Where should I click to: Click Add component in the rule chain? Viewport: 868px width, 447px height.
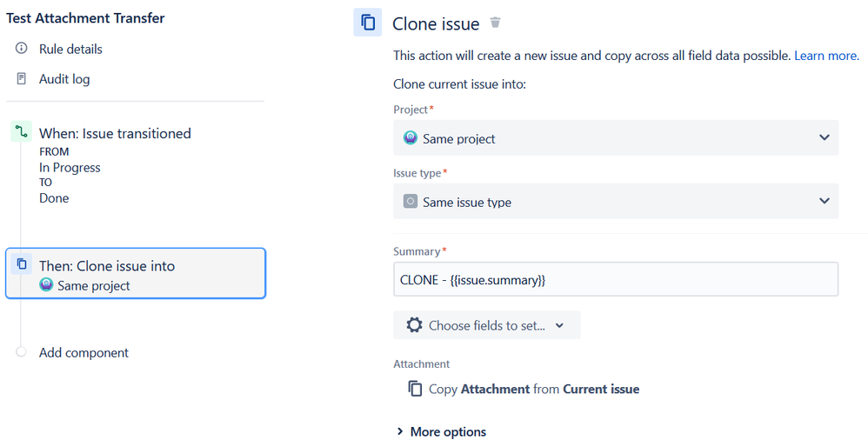pyautogui.click(x=83, y=352)
